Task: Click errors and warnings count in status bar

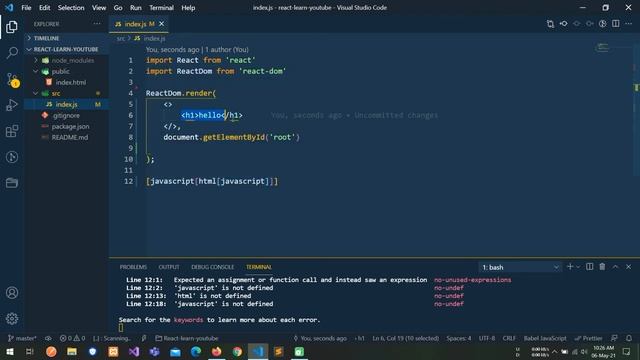Action: click(x=72, y=338)
